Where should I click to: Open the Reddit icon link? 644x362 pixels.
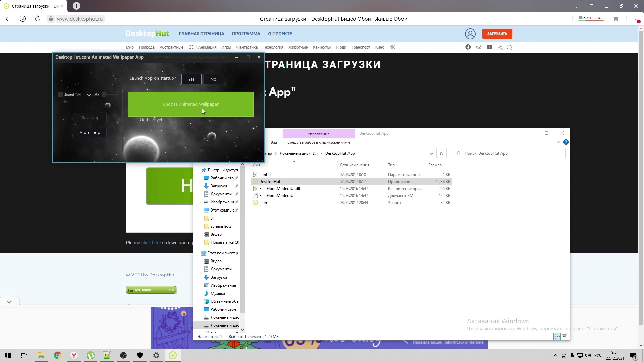[479, 47]
